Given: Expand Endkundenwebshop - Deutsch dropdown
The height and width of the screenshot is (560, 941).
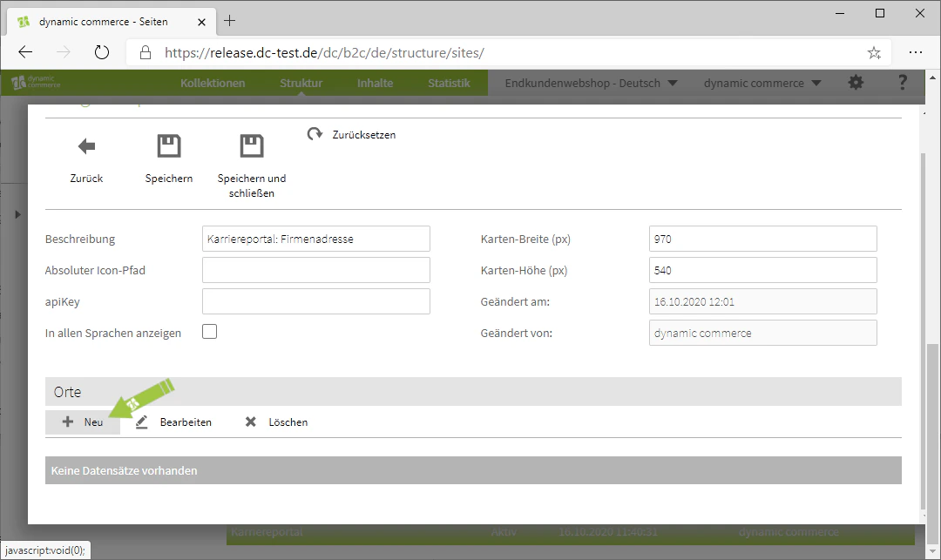Looking at the screenshot, I should (x=591, y=84).
